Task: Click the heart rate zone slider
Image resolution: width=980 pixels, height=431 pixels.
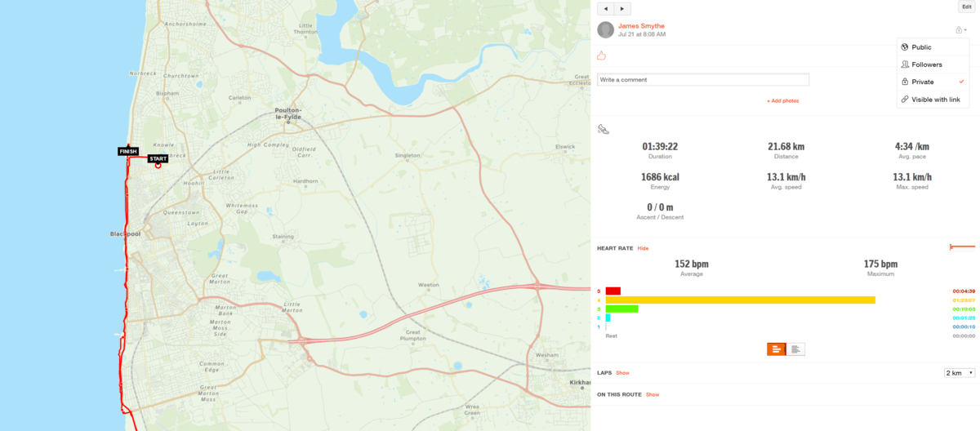Action: coord(962,247)
